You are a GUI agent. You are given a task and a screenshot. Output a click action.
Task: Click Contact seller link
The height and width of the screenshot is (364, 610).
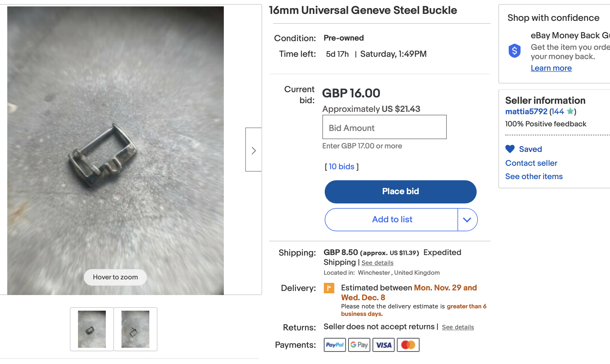point(531,163)
